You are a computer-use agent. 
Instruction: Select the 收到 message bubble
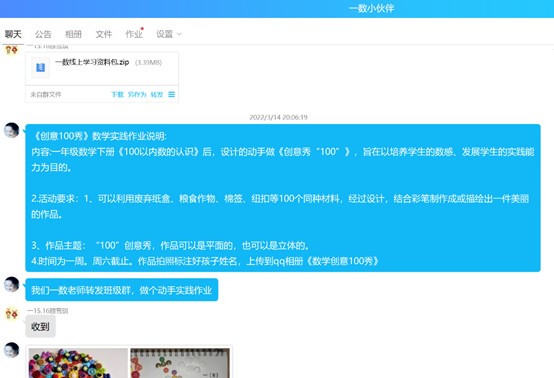coord(40,326)
